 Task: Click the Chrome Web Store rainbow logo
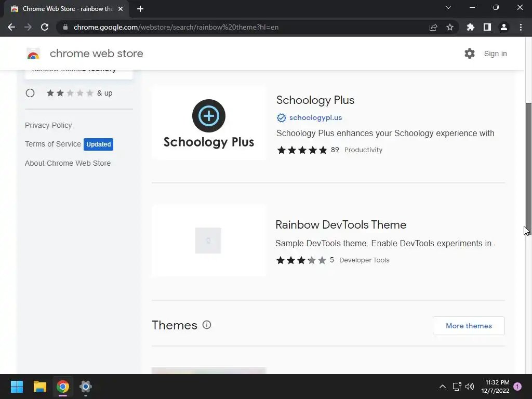coord(33,54)
